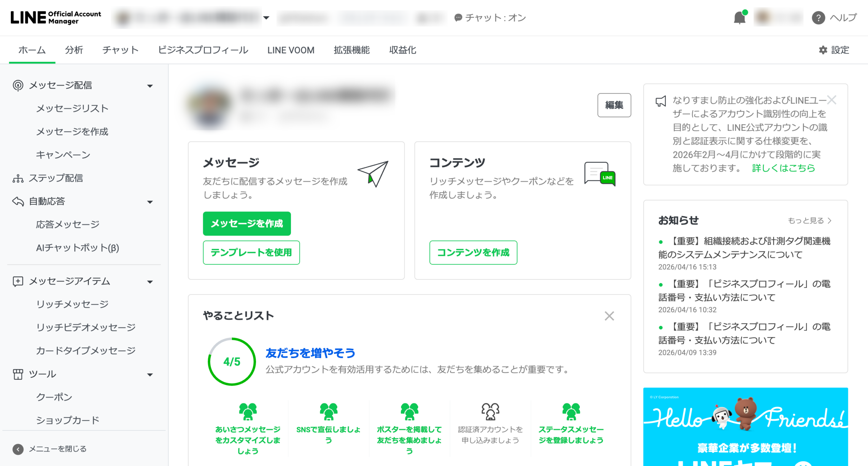Screen dimensions: 868x466
Task: Click the メニューを閉じる collapse arrow icon
Action: (18, 449)
